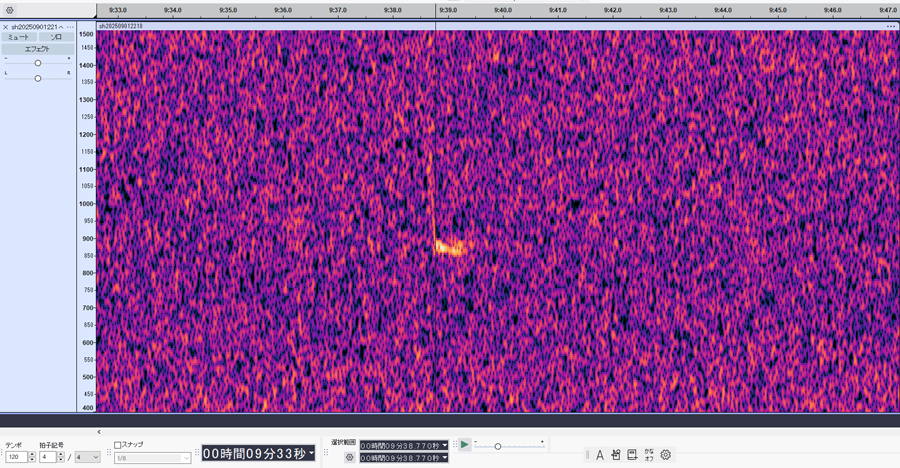900x468 pixels.
Task: Enable the スナップ snap checkbox
Action: pyautogui.click(x=118, y=445)
